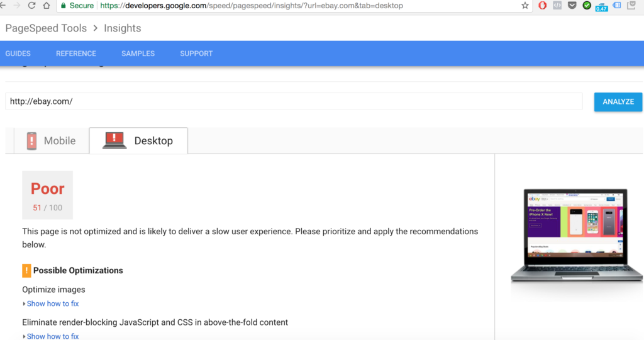Open the Samples navigation item

(138, 54)
